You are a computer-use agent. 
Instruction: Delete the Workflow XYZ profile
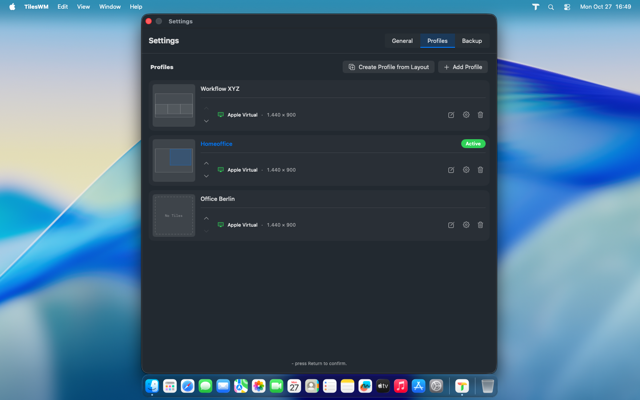480,115
